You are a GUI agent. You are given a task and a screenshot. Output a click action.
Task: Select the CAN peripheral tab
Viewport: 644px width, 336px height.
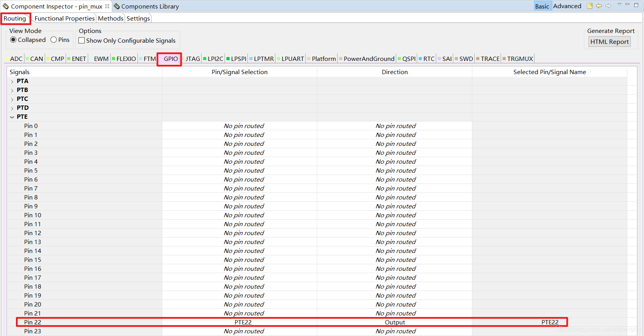pyautogui.click(x=35, y=59)
